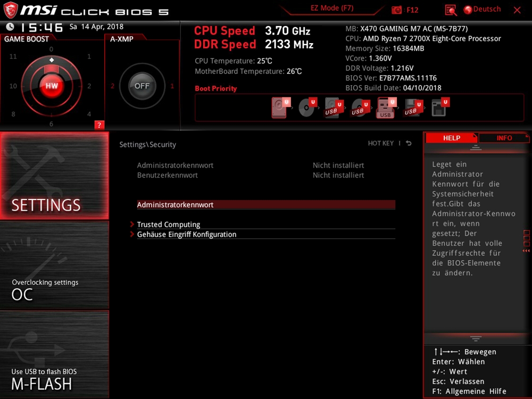Image resolution: width=532 pixels, height=399 pixels.
Task: Set Game Boost dial to stage 0
Action: (51, 49)
